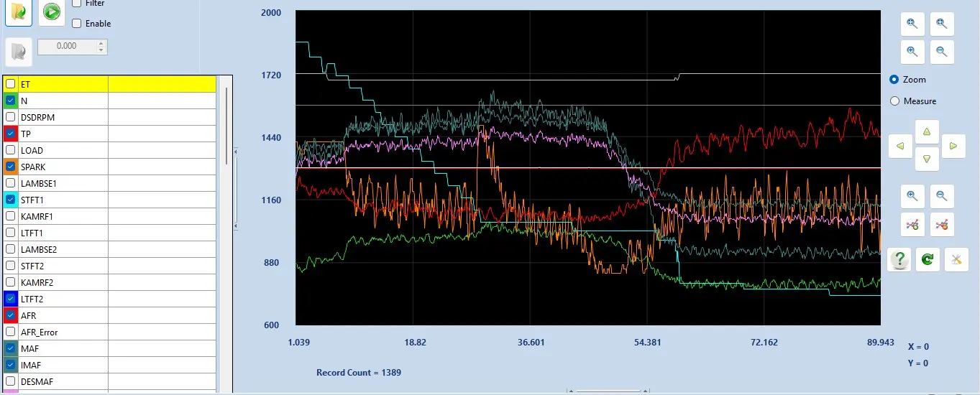Pan the chart left with left arrow

pos(900,146)
